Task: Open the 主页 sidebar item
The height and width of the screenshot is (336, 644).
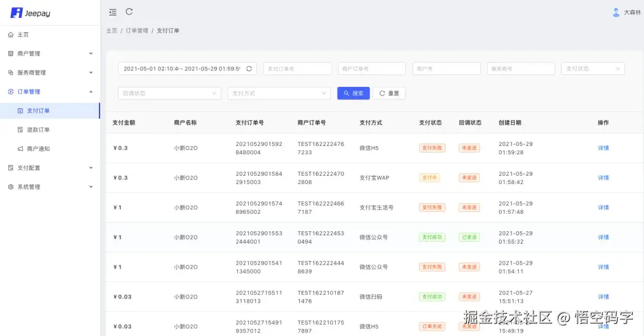Action: tap(50, 35)
